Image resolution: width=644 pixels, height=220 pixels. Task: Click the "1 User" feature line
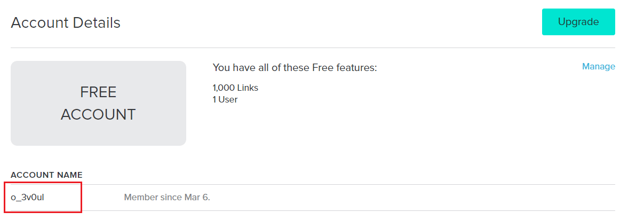tap(225, 99)
